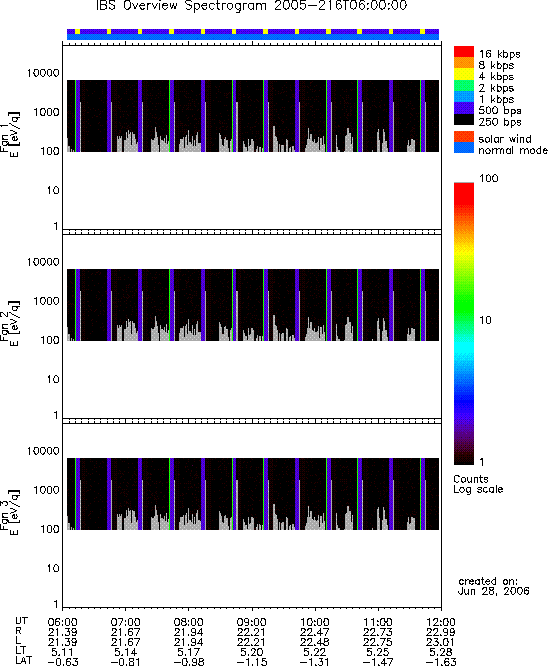Click the '100' label atop color bar
Image resolution: width=548 pixels, height=666 pixels.
[x=489, y=178]
